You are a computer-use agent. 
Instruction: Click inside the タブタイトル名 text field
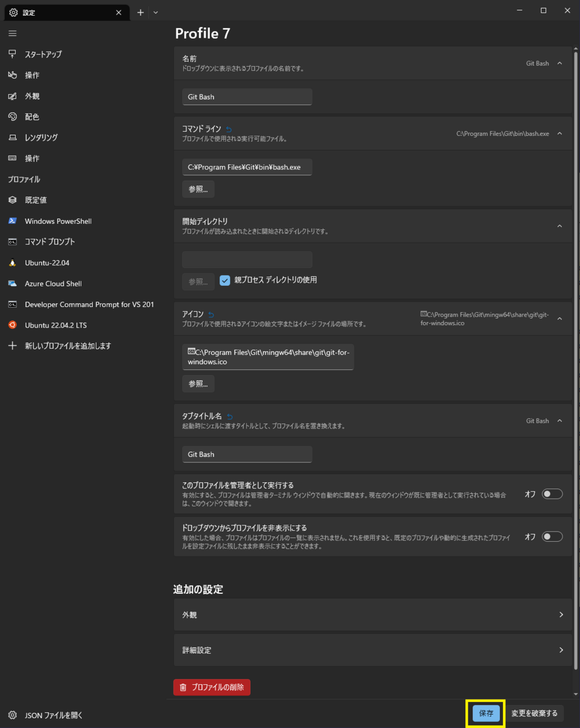(247, 454)
